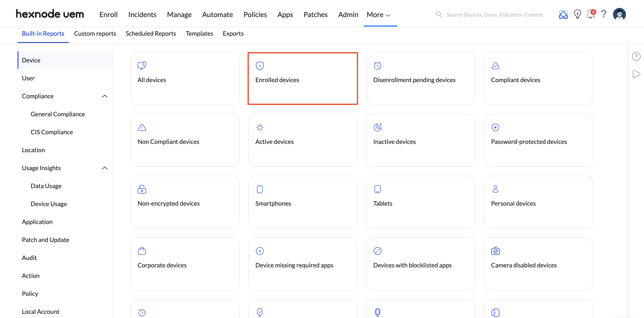The width and height of the screenshot is (644, 318).
Task: Click the lightbulb tips icon
Action: point(577,14)
